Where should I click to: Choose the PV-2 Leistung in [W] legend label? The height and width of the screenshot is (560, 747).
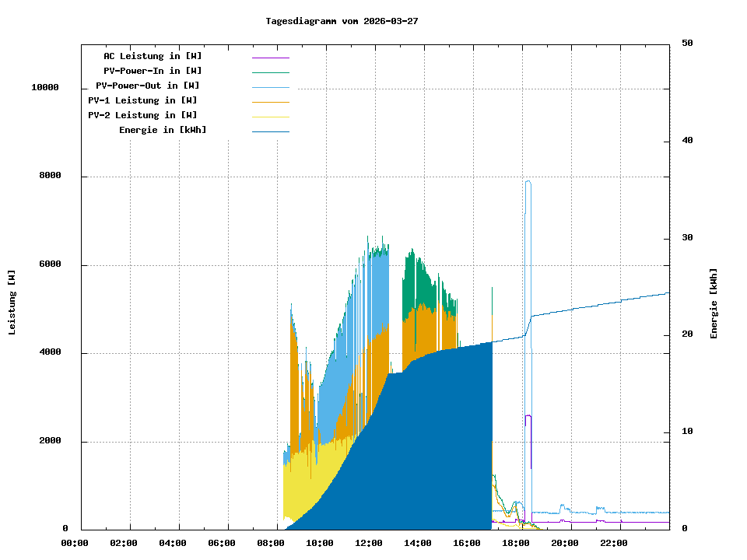[142, 115]
